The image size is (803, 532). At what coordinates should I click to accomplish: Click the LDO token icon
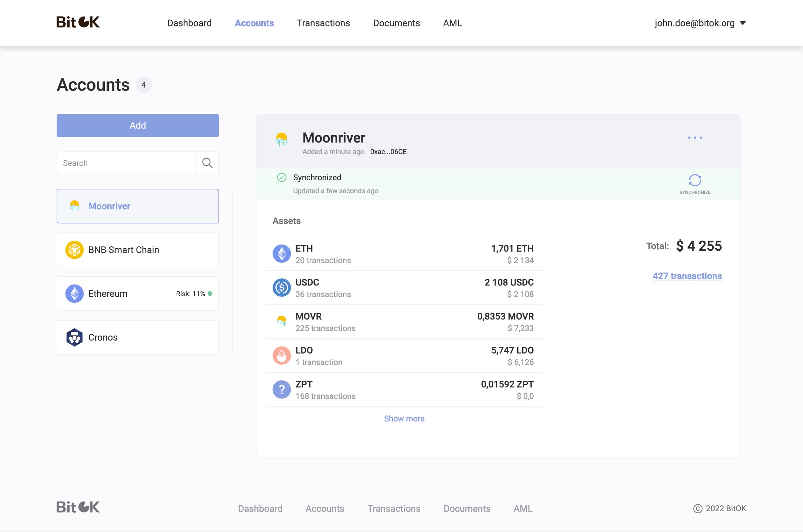(282, 355)
